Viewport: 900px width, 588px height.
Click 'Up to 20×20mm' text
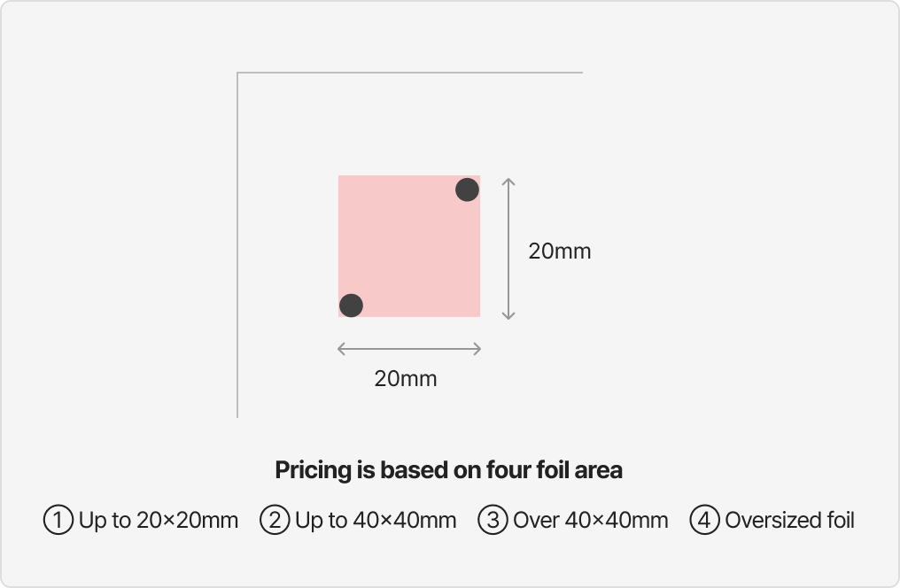coord(159,521)
